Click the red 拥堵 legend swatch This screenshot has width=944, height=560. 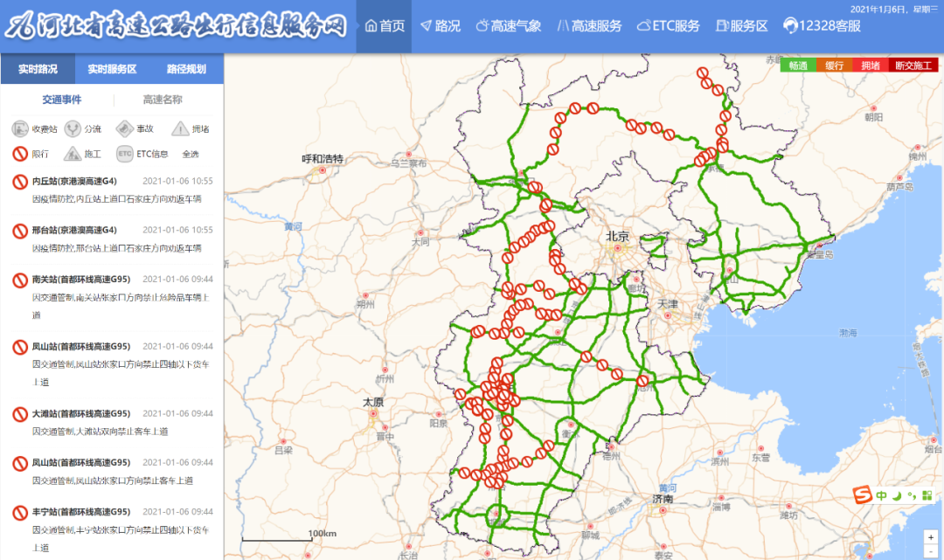coord(871,66)
